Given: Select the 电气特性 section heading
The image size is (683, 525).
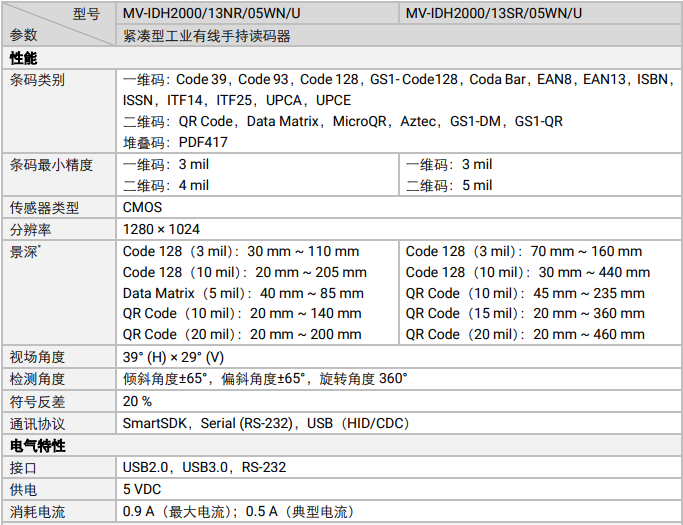Looking at the screenshot, I should 38,445.
